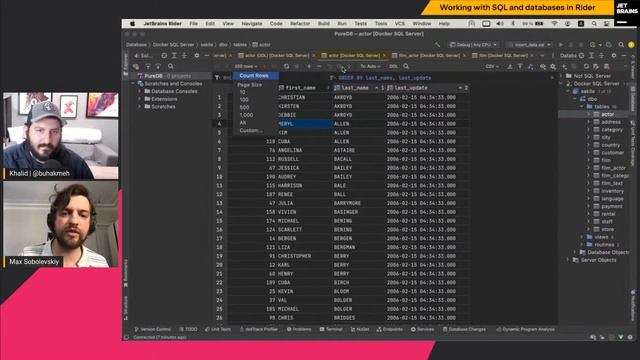Collapse the Docker SQL Server data source
The height and width of the screenshot is (360, 640).
[562, 84]
